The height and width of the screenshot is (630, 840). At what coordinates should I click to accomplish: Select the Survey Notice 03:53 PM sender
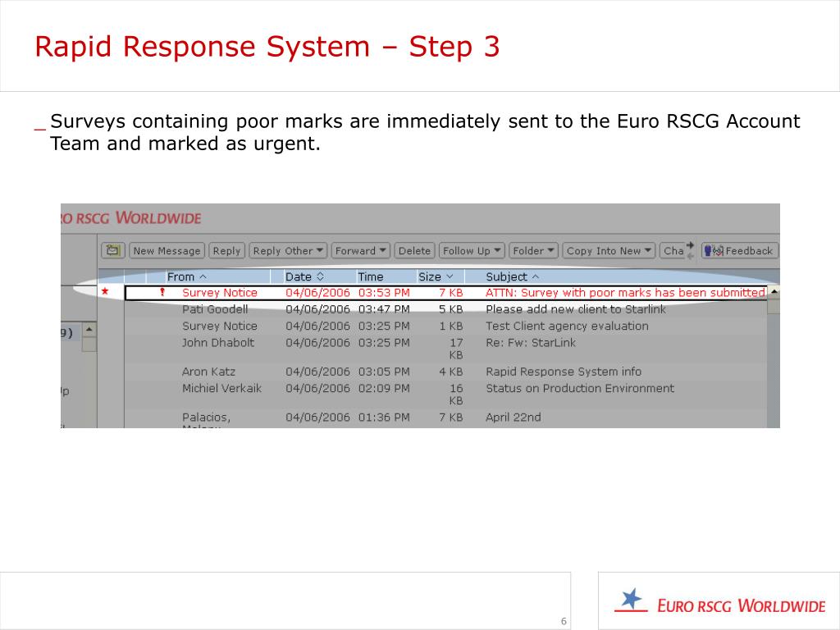(x=220, y=293)
